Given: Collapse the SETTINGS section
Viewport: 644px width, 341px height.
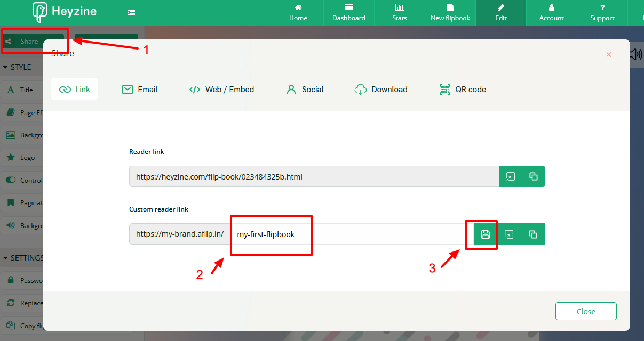Looking at the screenshot, I should point(23,258).
